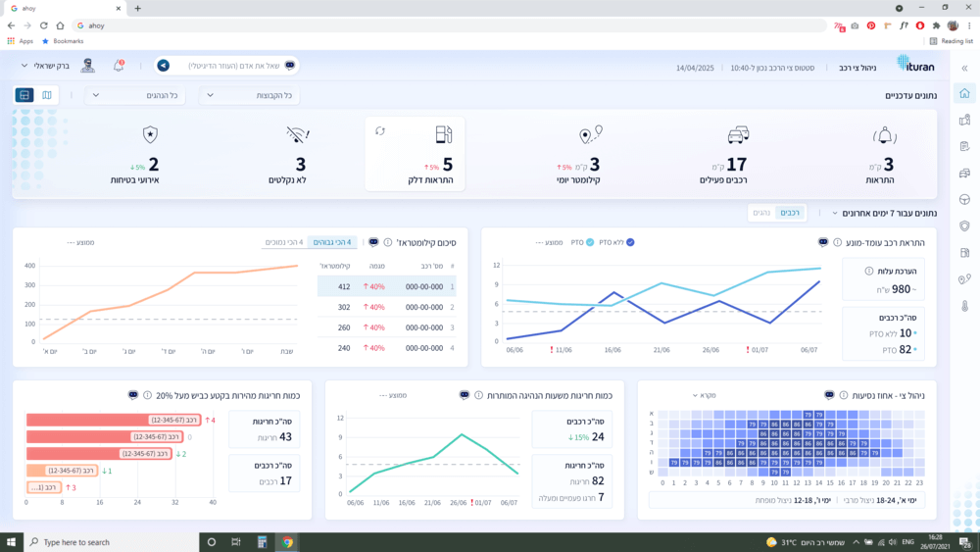Select the 4 הכי נמוכים toggle option
This screenshot has width=980, height=552.
click(x=285, y=242)
